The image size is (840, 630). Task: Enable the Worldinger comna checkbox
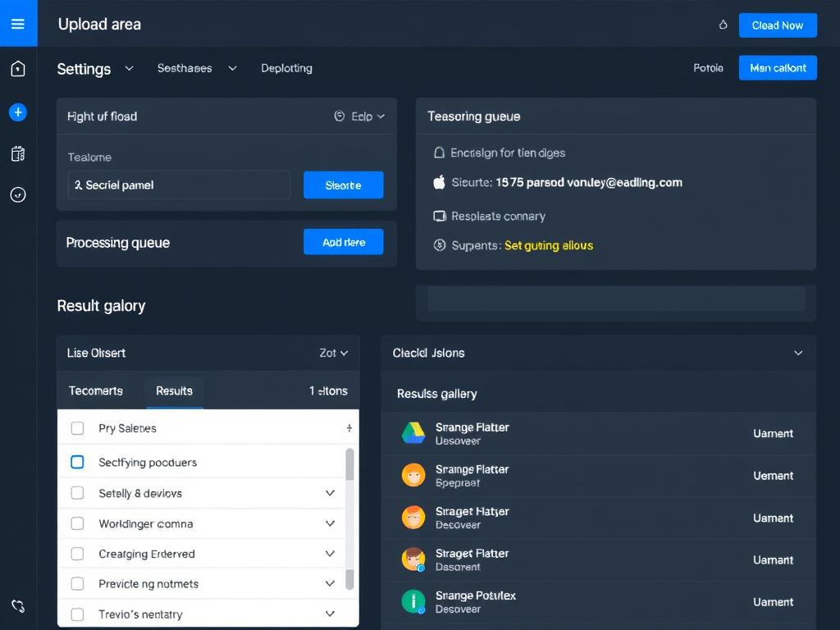point(77,523)
